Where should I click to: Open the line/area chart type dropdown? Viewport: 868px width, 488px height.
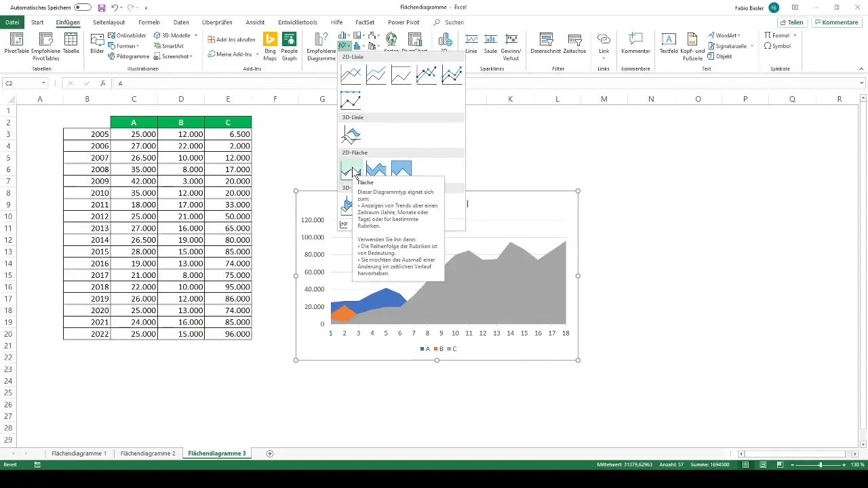pyautogui.click(x=346, y=46)
